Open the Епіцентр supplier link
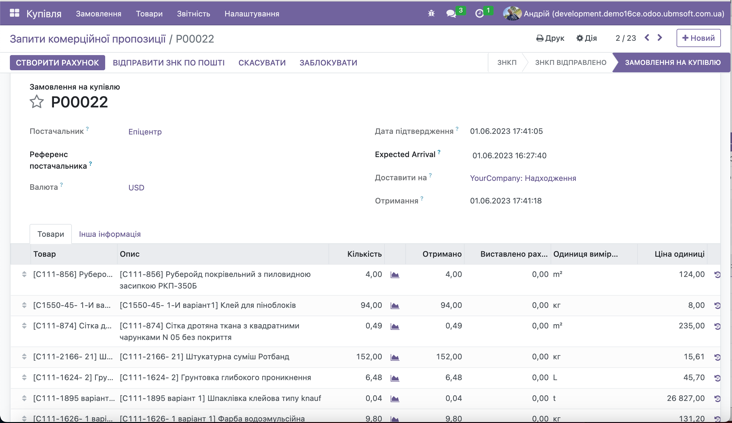Viewport: 732px width, 423px height. pyautogui.click(x=145, y=132)
